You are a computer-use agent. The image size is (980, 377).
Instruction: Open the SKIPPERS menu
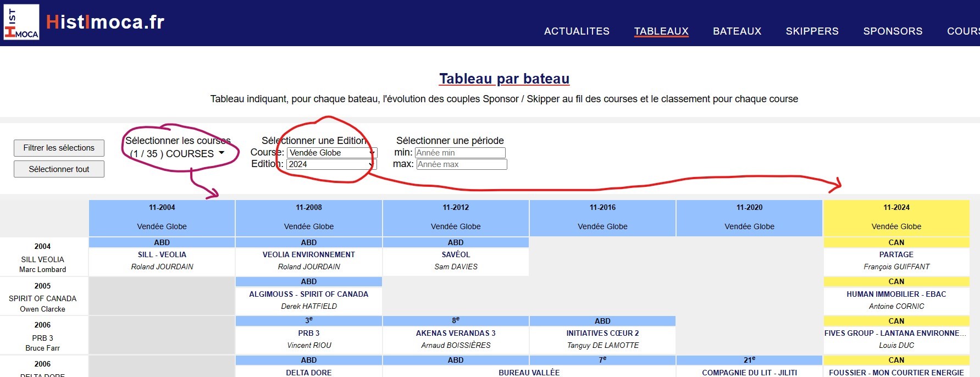point(812,31)
